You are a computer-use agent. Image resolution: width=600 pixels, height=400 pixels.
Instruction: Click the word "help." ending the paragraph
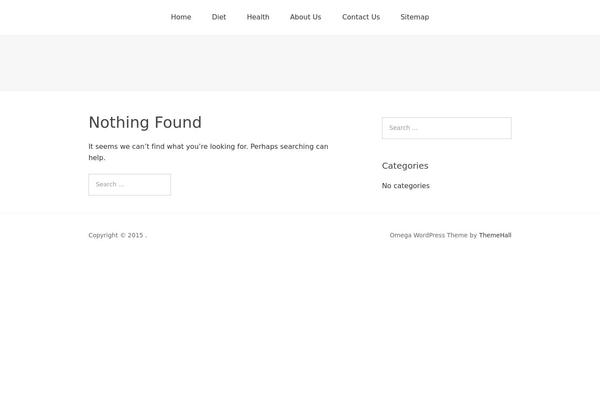[x=97, y=158]
